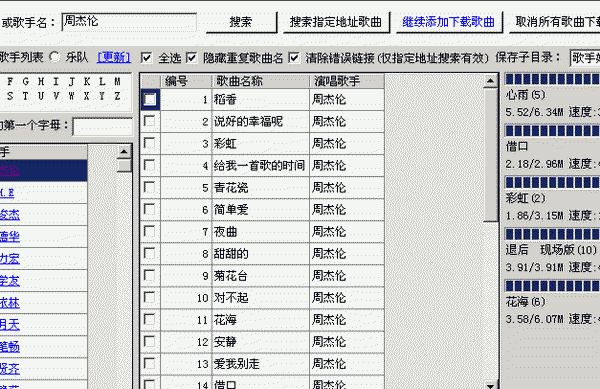Filter singers by letter K
The image size is (600, 389).
[87, 81]
